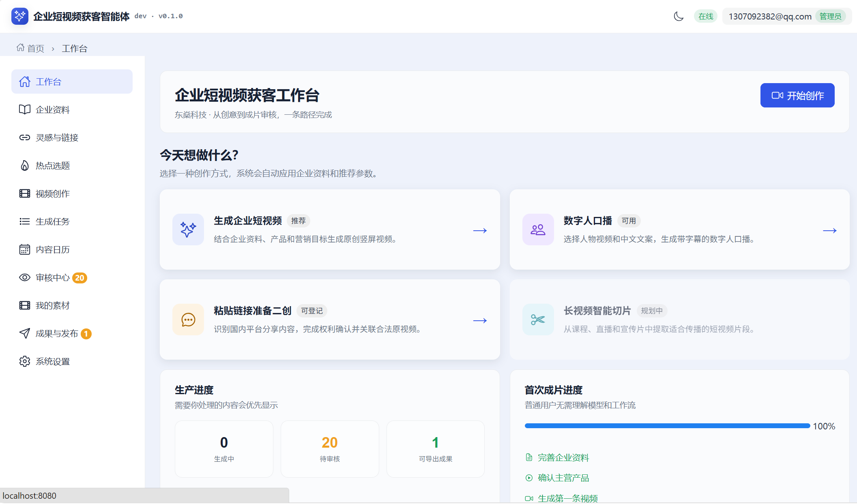This screenshot has width=857, height=504.
Task: Open the 生成第一条视频 checklist link
Action: [561, 498]
